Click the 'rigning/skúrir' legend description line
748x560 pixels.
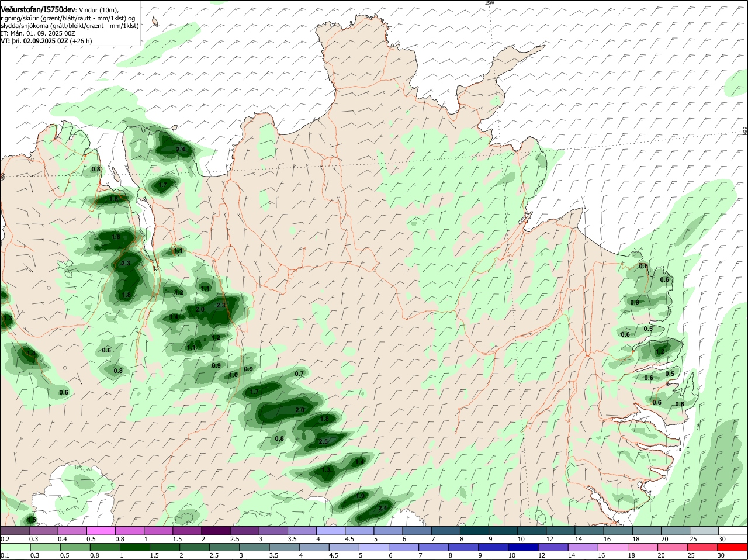[x=68, y=18]
